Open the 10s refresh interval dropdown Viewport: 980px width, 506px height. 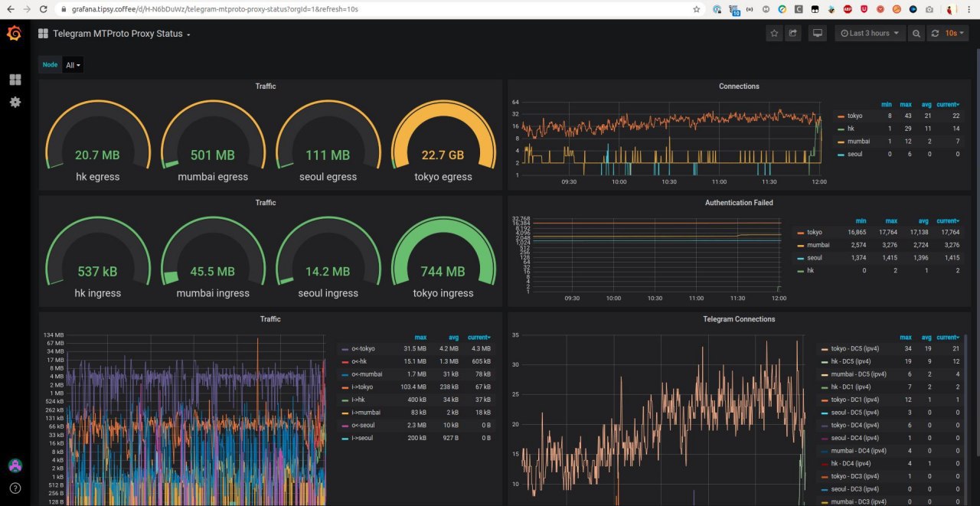(955, 34)
